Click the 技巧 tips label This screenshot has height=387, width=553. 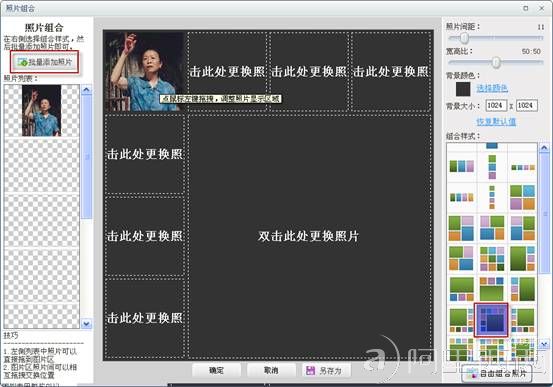pos(11,335)
